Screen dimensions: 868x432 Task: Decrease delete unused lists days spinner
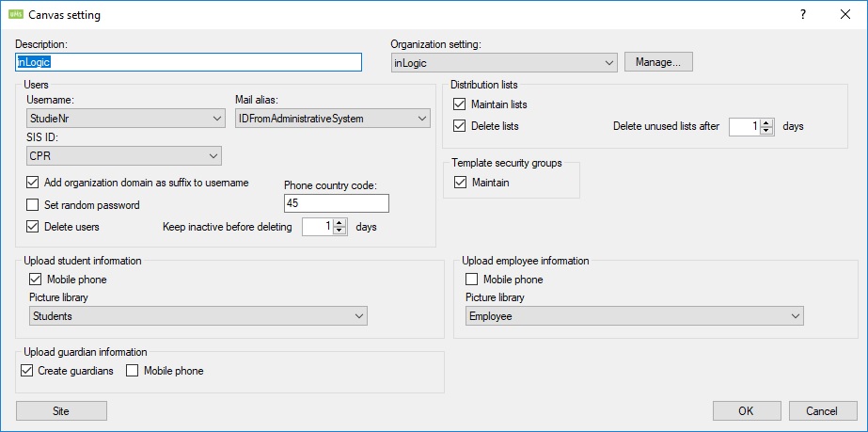point(766,131)
